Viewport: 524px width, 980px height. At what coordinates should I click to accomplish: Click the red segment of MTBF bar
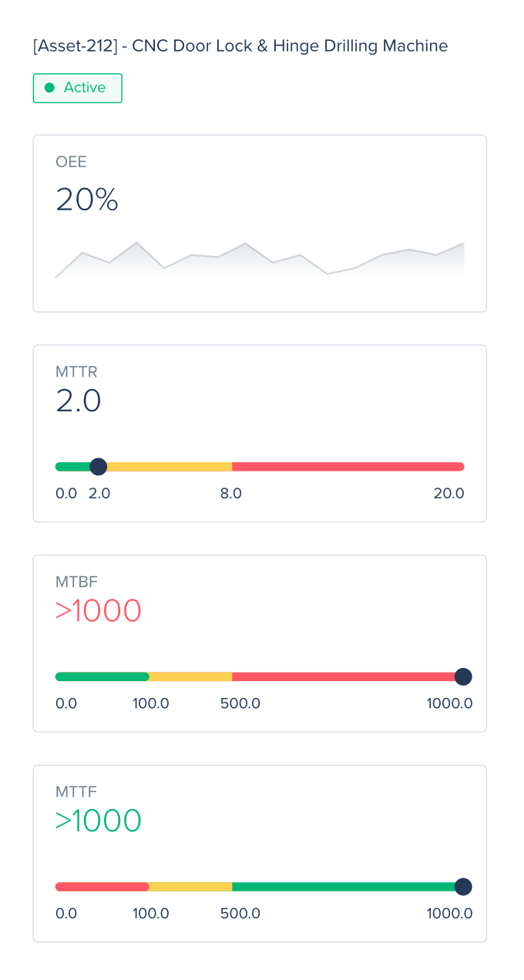coord(343,676)
